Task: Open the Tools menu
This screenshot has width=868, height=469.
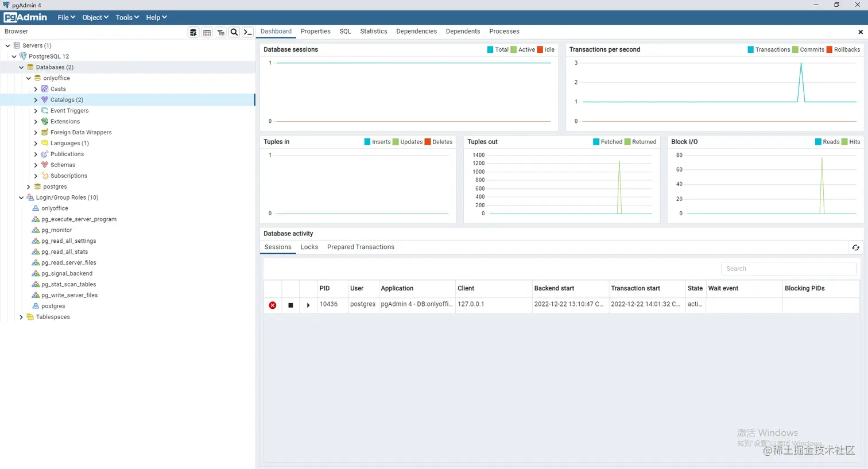Action: click(127, 18)
